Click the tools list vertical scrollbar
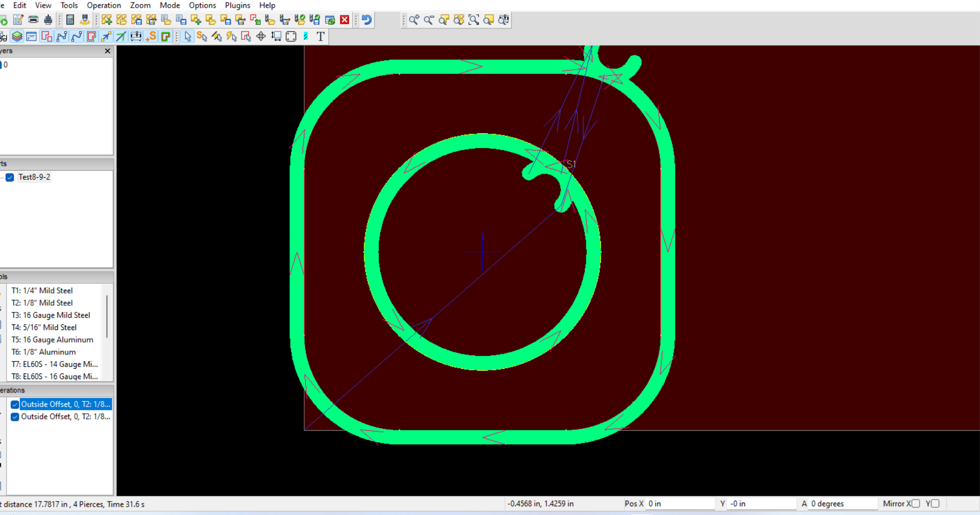The height and width of the screenshot is (515, 980). 107,316
